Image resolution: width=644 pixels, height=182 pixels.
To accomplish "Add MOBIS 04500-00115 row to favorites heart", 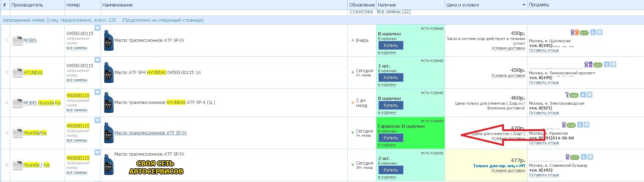I will (x=97, y=28).
